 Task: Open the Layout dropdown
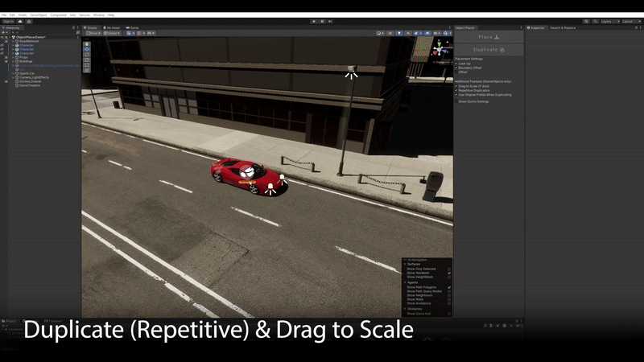click(x=632, y=21)
